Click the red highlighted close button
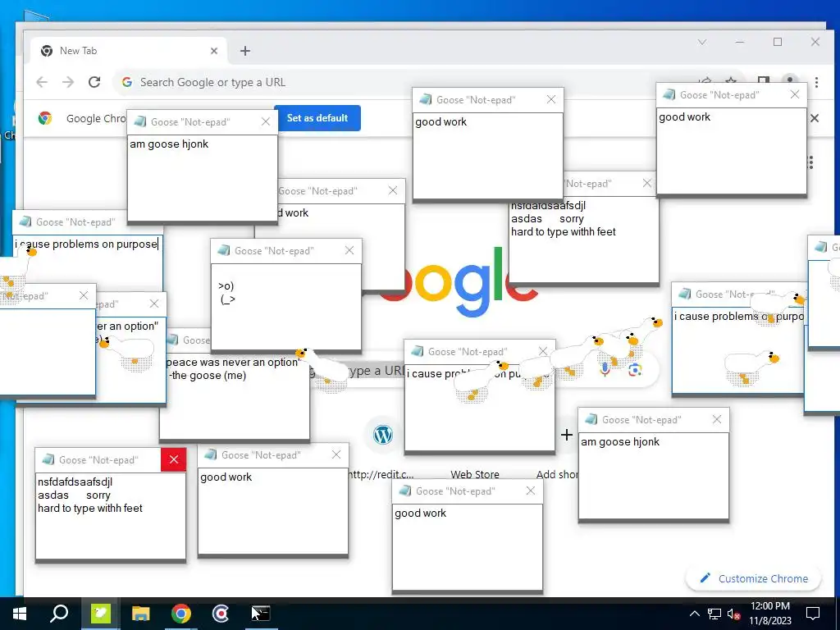The height and width of the screenshot is (630, 840). click(174, 459)
